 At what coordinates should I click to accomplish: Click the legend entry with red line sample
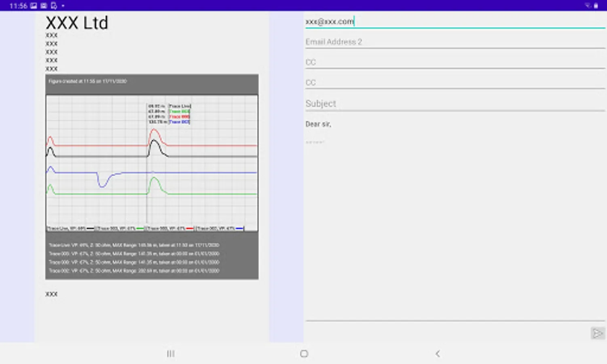click(170, 229)
